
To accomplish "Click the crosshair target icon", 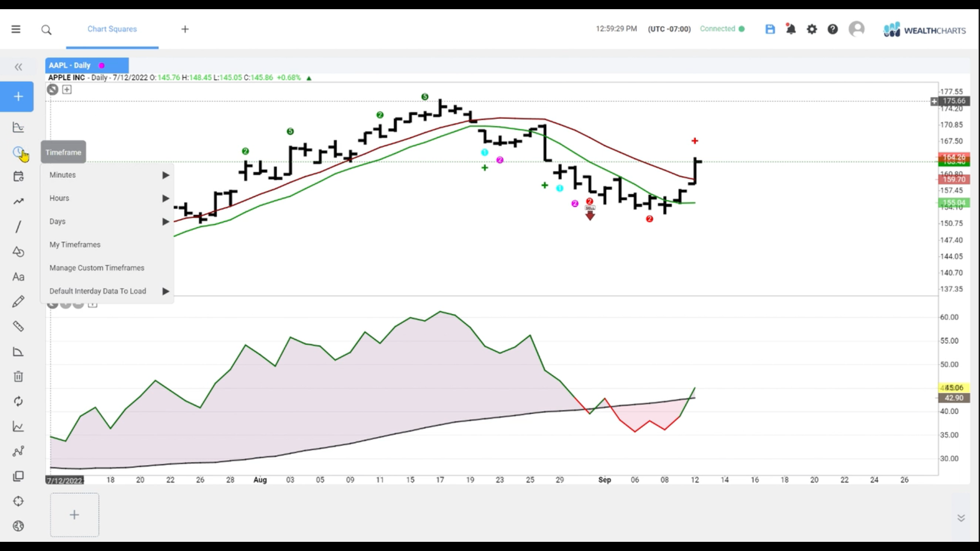I will click(18, 501).
